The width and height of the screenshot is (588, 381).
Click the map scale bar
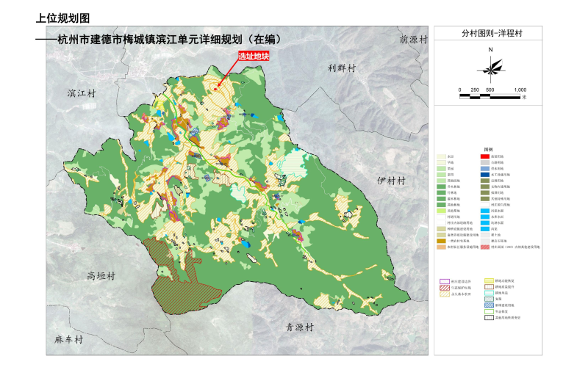click(x=490, y=93)
